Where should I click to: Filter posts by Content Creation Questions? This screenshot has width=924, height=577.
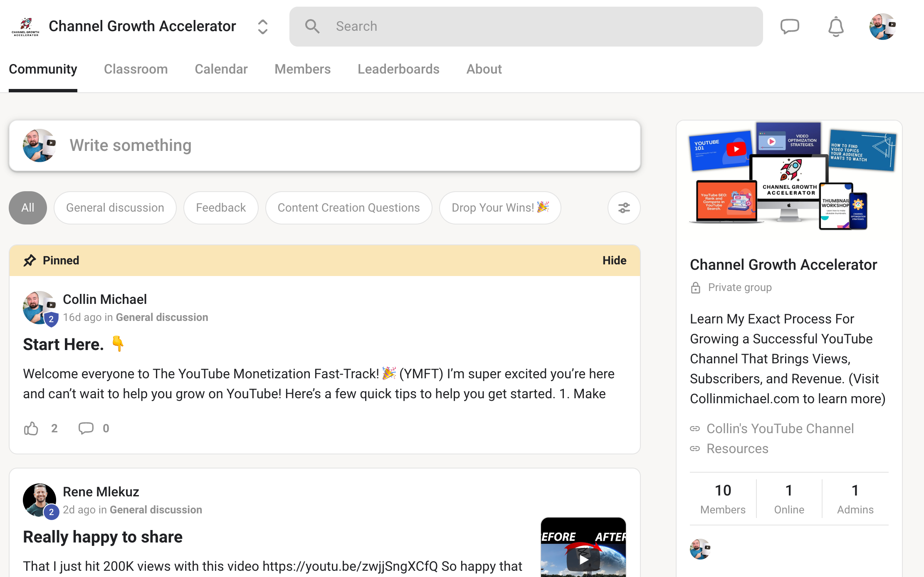pos(348,208)
